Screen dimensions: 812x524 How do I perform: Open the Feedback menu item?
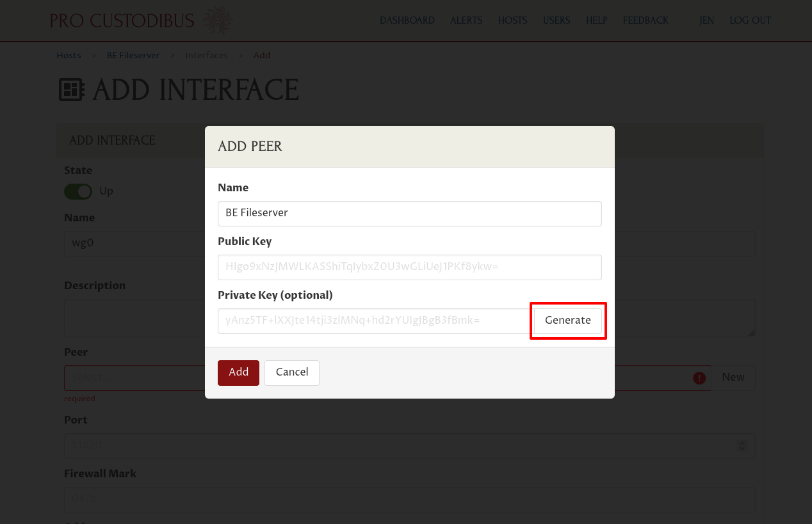tap(646, 20)
